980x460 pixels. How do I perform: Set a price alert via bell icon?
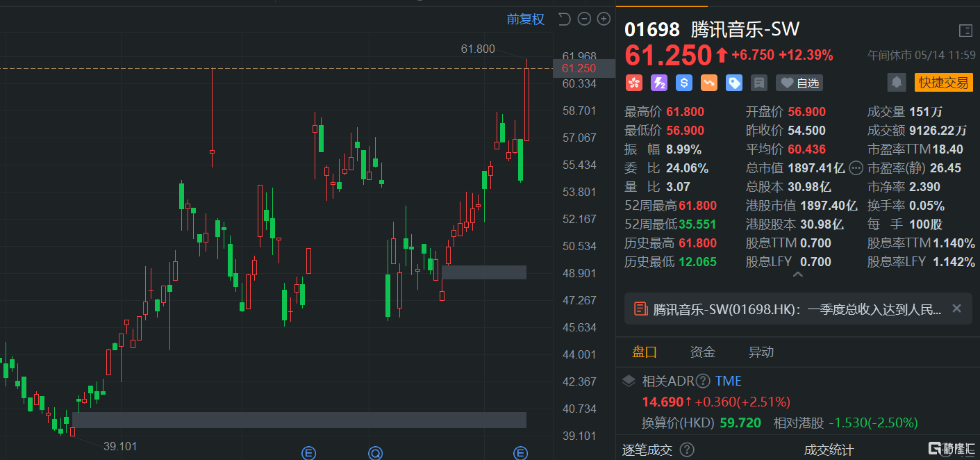click(x=897, y=83)
